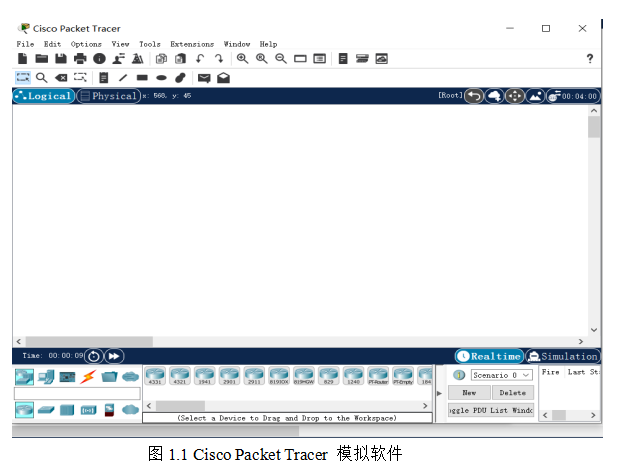Screen dimensions: 617x472
Task: Open the File menu
Action: 25,44
